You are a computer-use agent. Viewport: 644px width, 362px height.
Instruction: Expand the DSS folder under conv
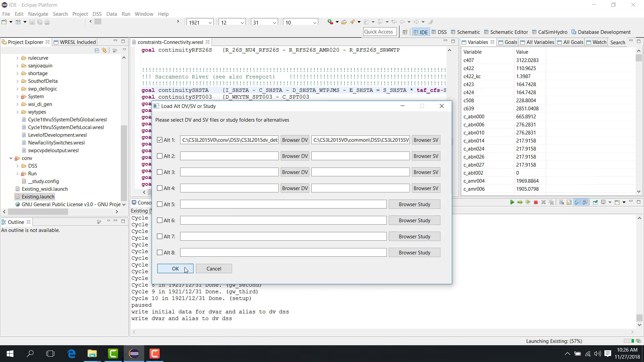(17, 166)
